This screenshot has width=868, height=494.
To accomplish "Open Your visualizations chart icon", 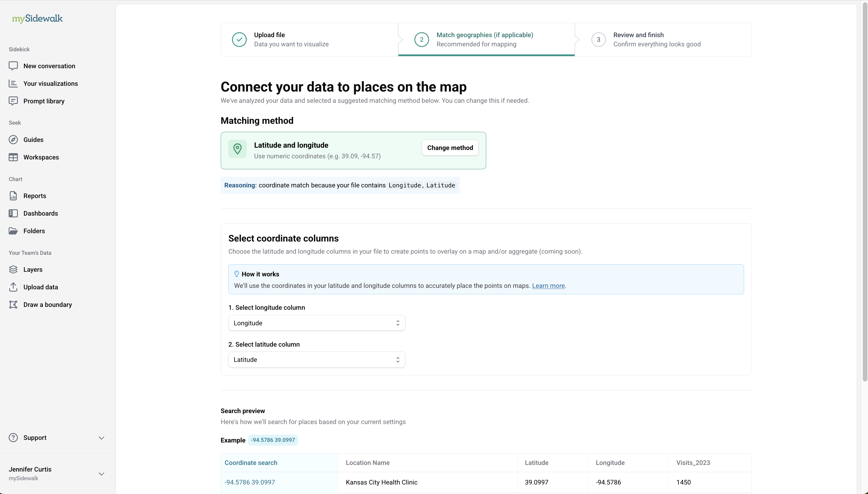I will [x=13, y=83].
